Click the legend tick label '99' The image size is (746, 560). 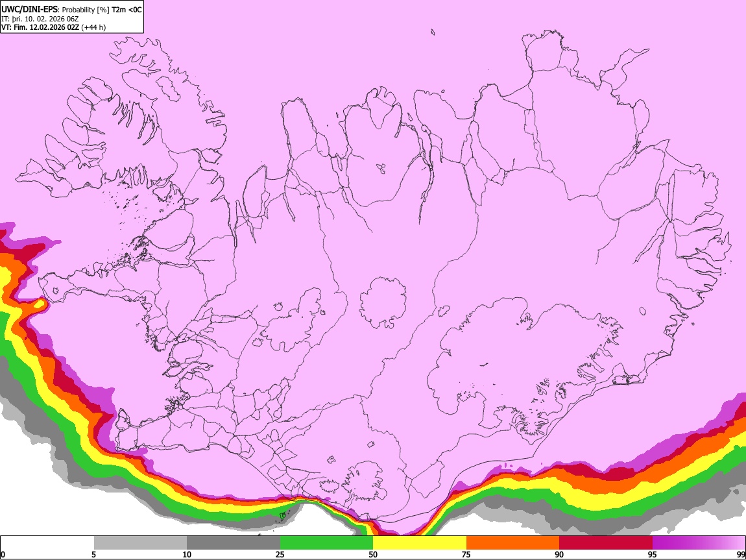pyautogui.click(x=740, y=555)
